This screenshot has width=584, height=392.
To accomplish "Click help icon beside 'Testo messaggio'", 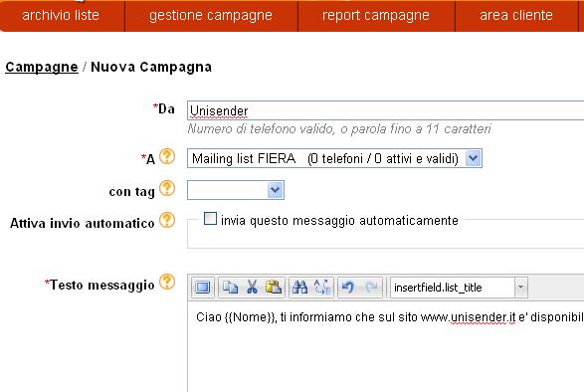I will [x=167, y=283].
